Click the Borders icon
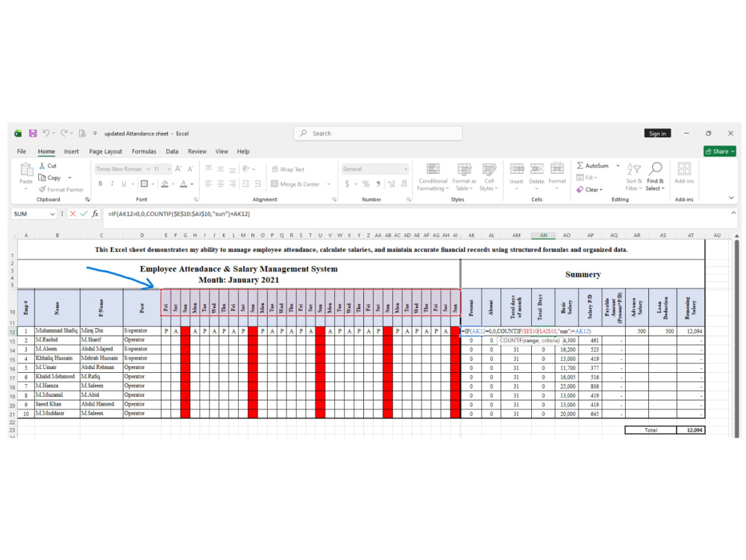This screenshot has width=746, height=560. tap(144, 183)
